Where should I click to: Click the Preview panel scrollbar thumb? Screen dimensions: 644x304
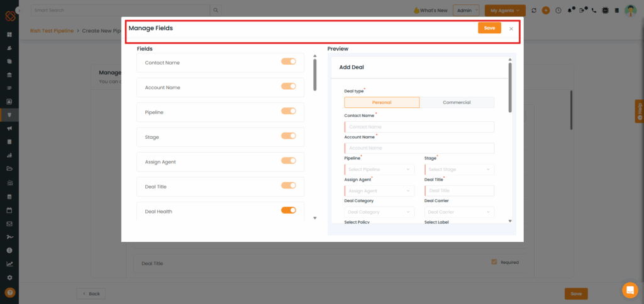[510, 87]
